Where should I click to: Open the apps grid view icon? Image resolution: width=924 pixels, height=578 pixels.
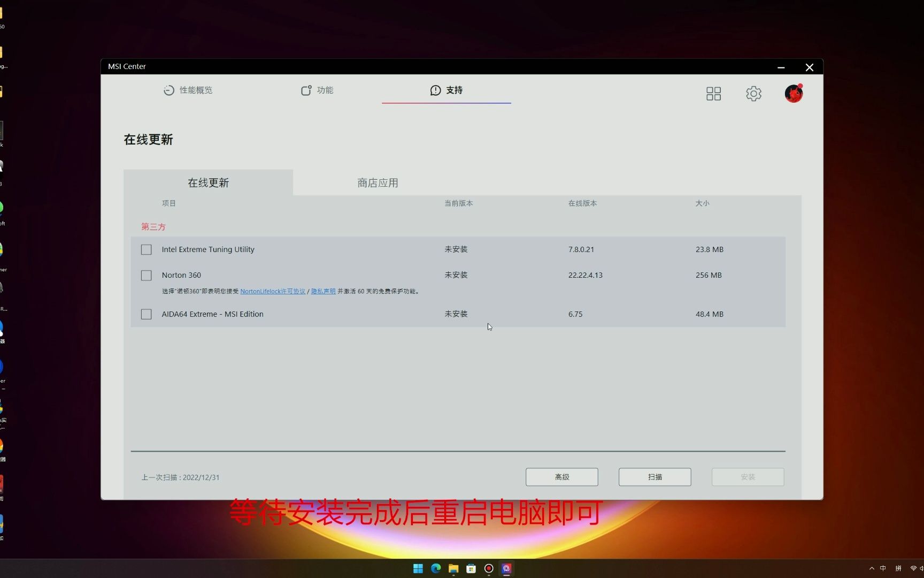tap(713, 94)
